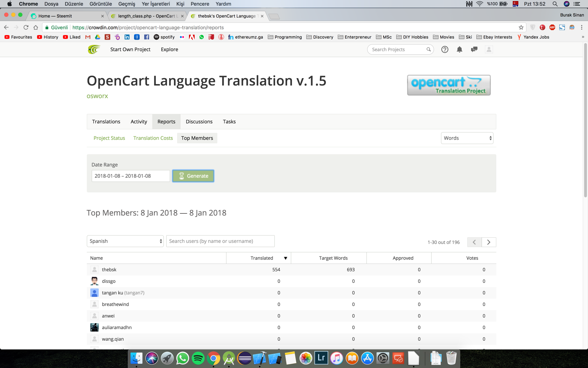Click the dissgo user avatar
This screenshot has width=588, height=368.
pyautogui.click(x=94, y=281)
